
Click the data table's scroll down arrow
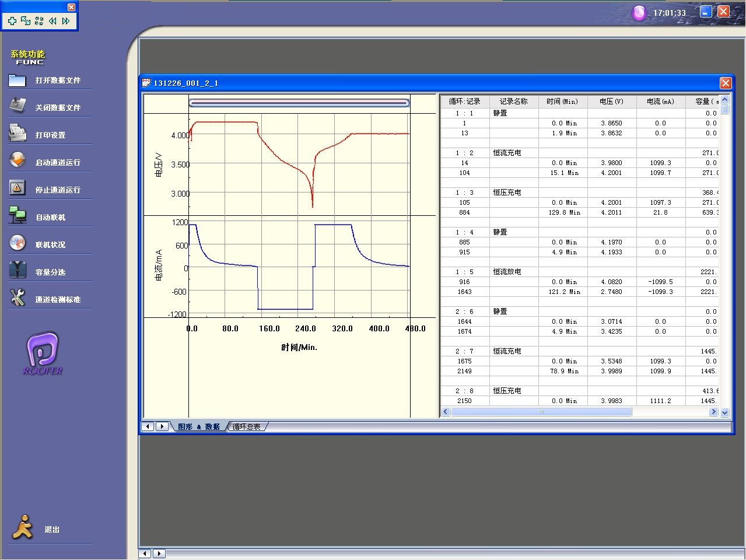coord(725,412)
